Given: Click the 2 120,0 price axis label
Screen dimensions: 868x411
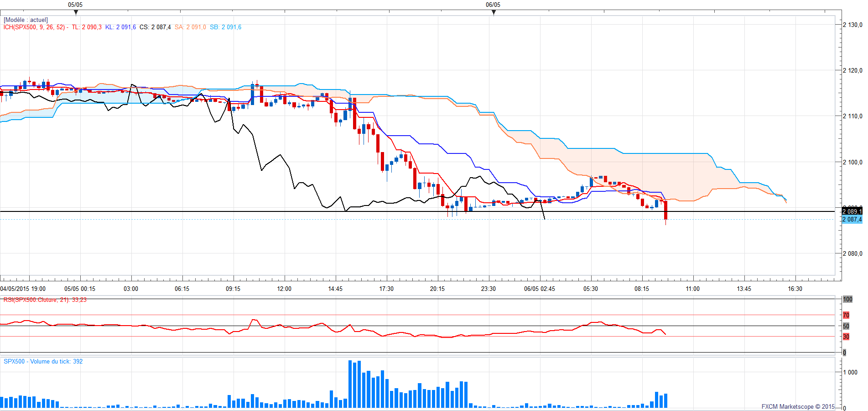Looking at the screenshot, I should 852,70.
